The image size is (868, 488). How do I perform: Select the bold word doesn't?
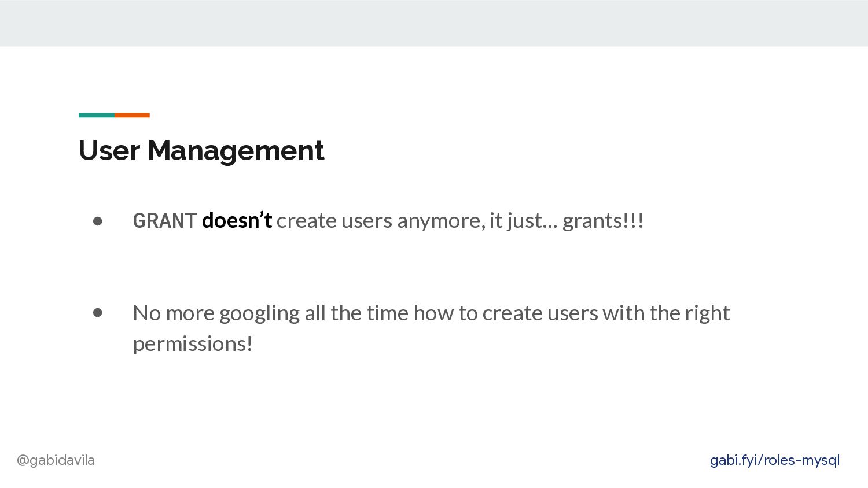click(237, 220)
